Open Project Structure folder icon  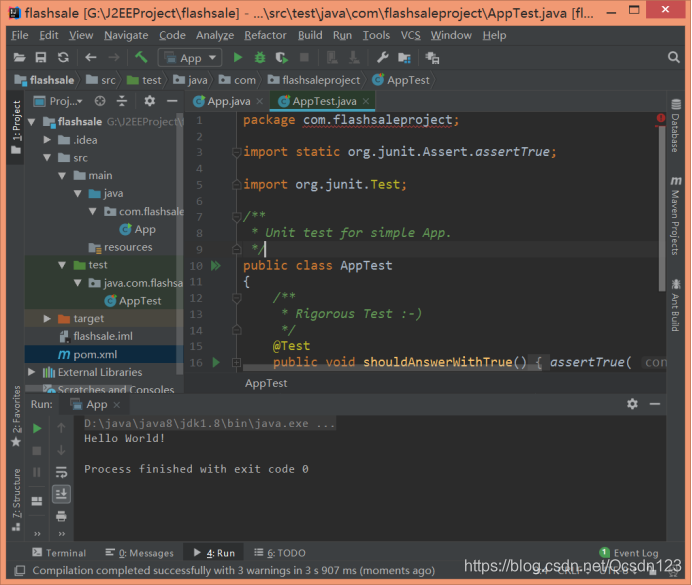404,57
